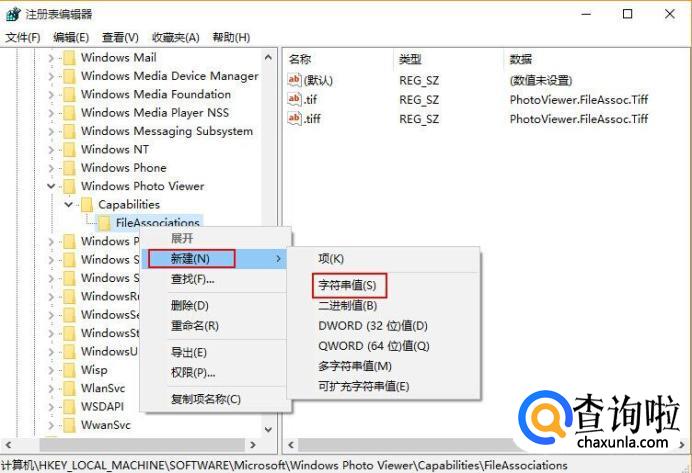The image size is (692, 473).
Task: Select the WwanSvc folder icon
Action: pos(69,425)
